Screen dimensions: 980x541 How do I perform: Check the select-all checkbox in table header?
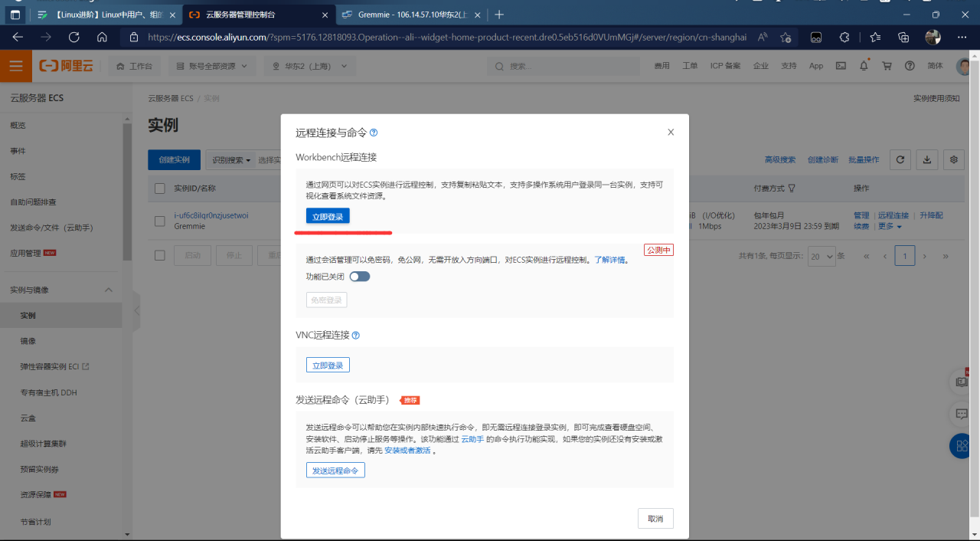click(160, 189)
